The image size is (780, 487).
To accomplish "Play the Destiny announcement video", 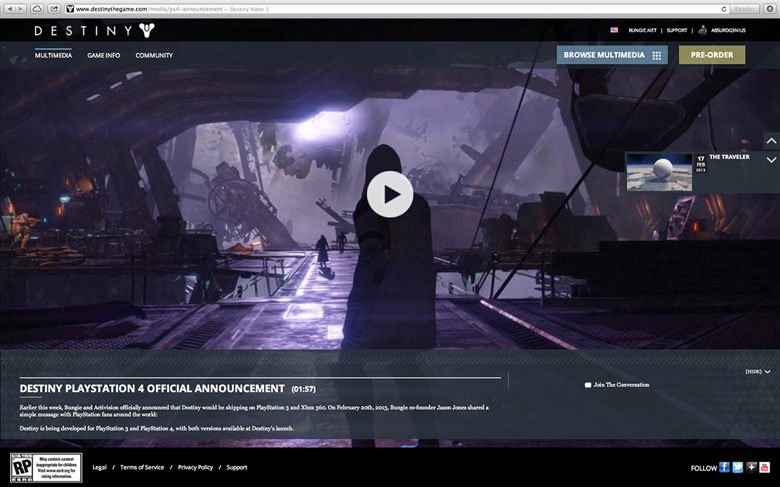I will tap(389, 193).
